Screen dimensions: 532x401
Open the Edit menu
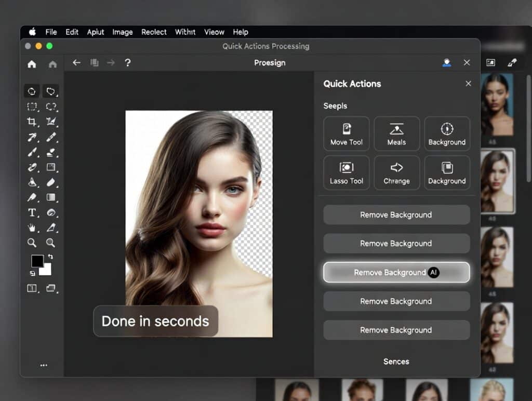coord(72,32)
